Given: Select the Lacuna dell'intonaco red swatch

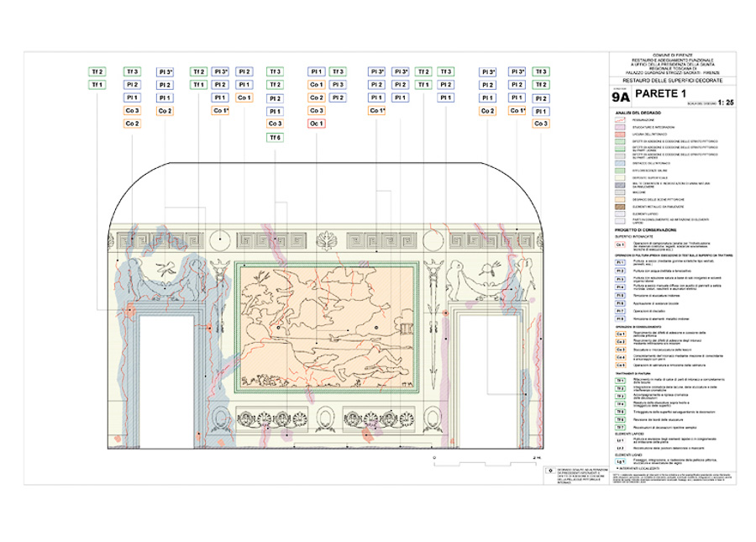Looking at the screenshot, I should click(620, 134).
